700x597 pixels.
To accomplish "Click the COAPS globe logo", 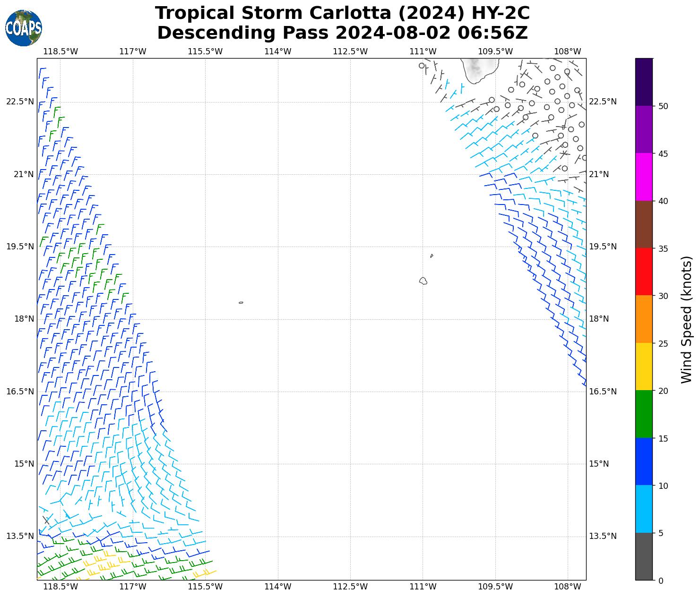I will (23, 28).
